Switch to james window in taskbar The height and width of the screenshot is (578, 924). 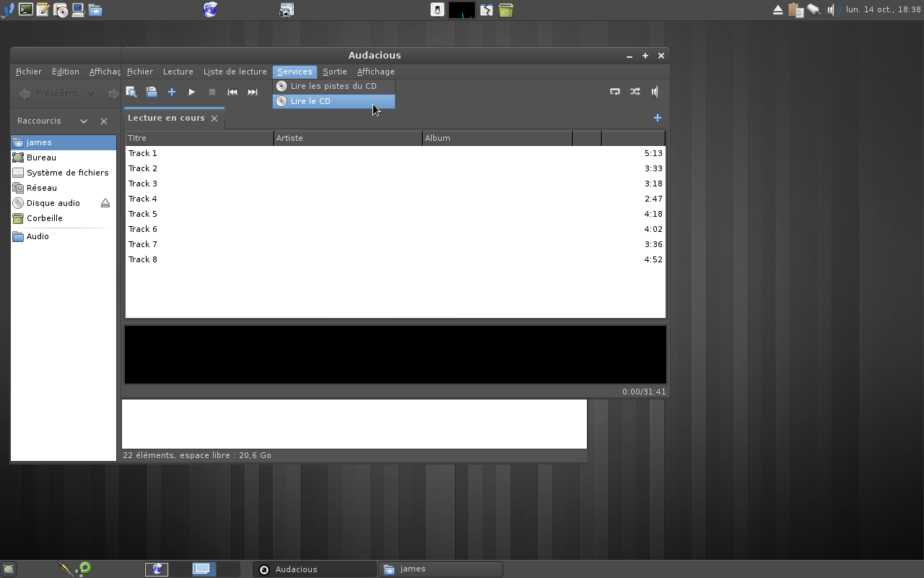[x=440, y=569]
